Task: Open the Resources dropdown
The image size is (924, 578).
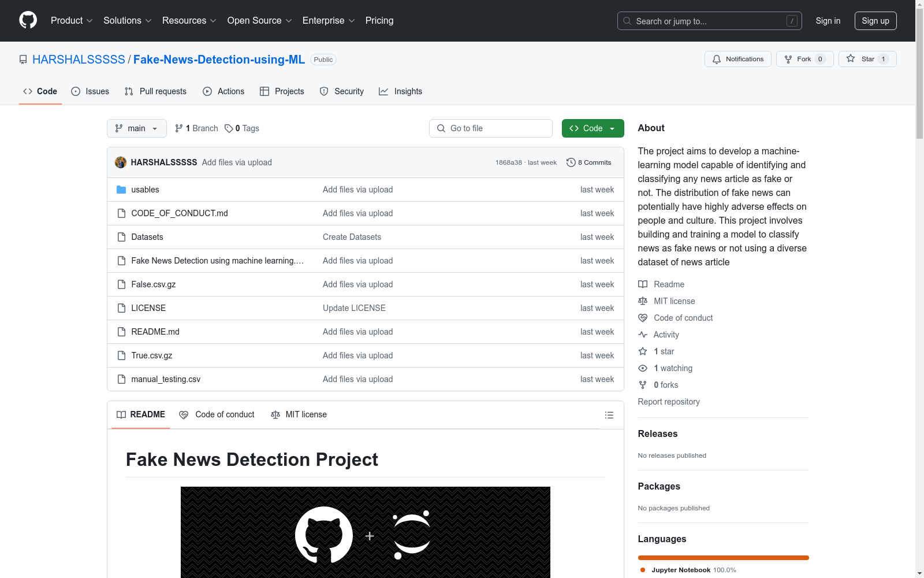Action: [189, 21]
